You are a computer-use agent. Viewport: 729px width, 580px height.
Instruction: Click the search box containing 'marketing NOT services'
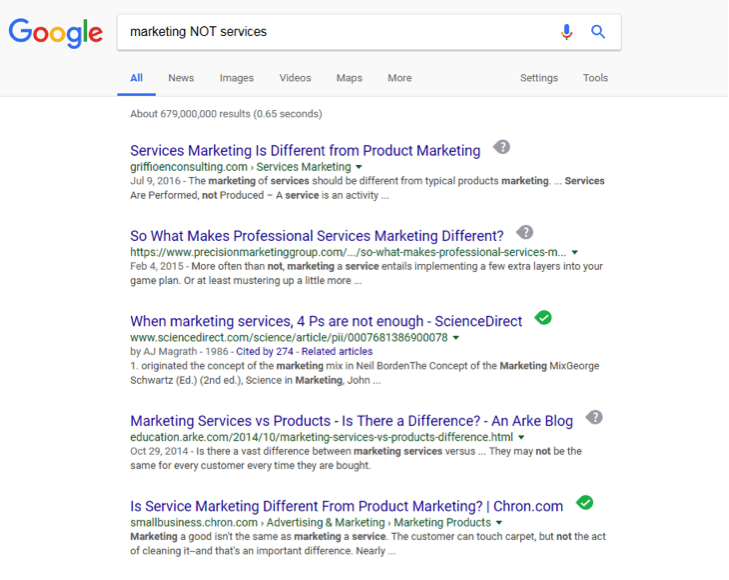[x=335, y=32]
